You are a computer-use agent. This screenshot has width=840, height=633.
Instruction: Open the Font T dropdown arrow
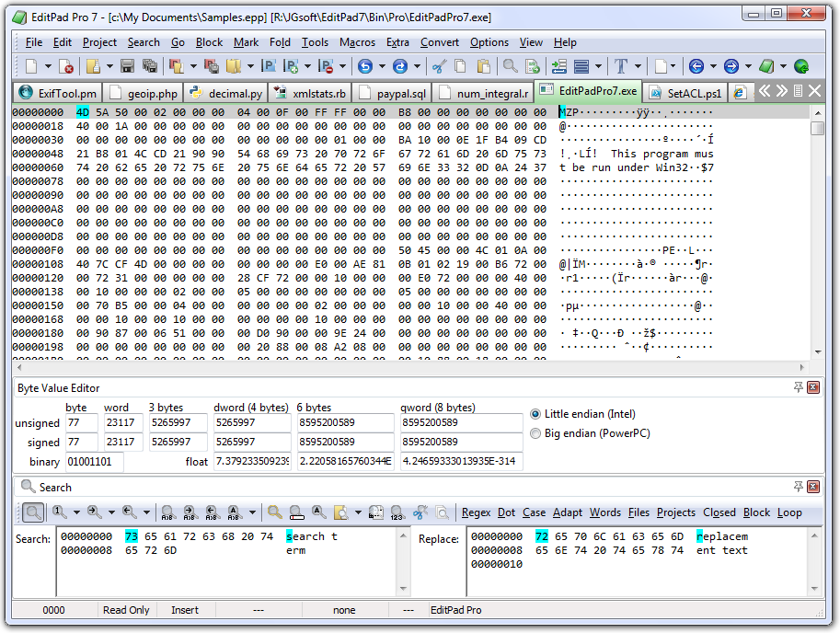[638, 66]
